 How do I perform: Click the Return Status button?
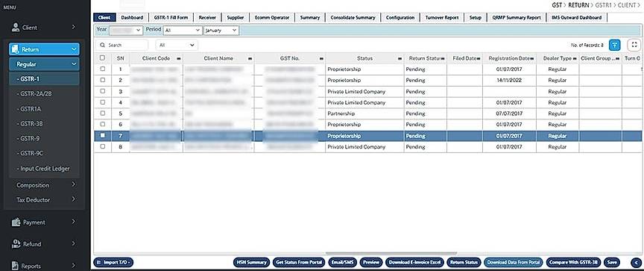464,262
